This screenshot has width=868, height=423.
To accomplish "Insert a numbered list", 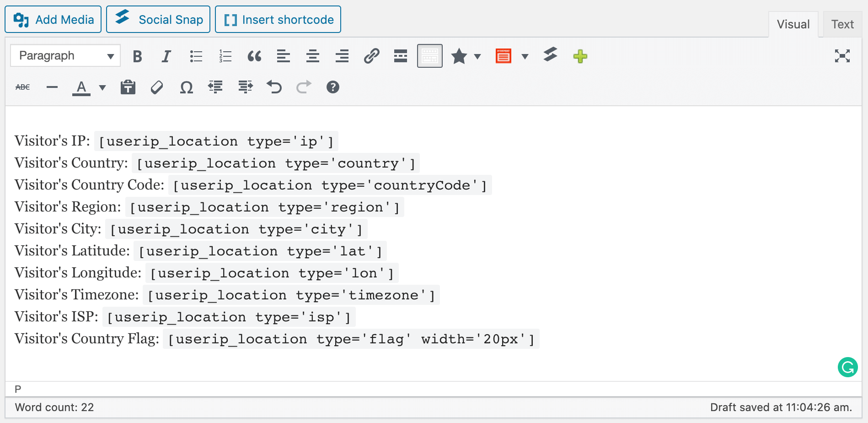I will (x=225, y=56).
